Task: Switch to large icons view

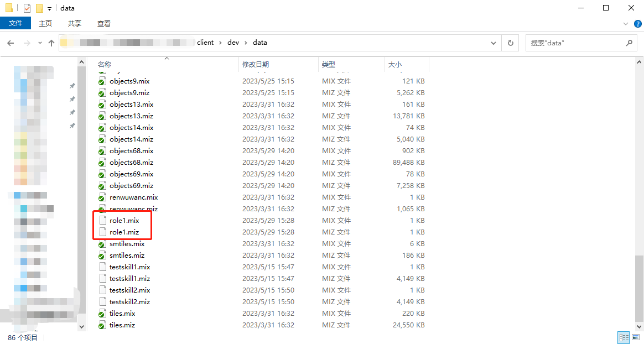Action: (636, 337)
